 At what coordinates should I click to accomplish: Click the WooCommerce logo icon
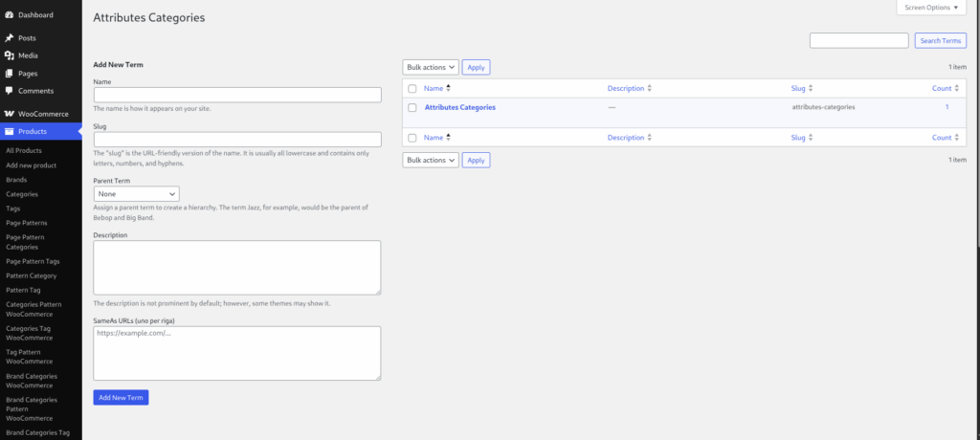coord(10,114)
